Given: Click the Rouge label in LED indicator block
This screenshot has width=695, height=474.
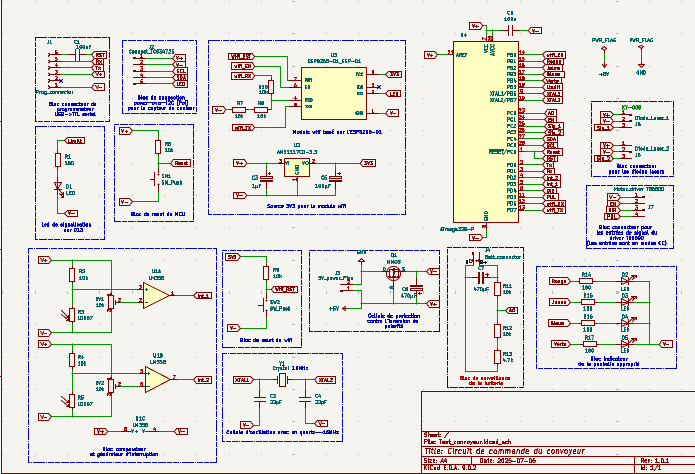Looking at the screenshot, I should click(560, 281).
